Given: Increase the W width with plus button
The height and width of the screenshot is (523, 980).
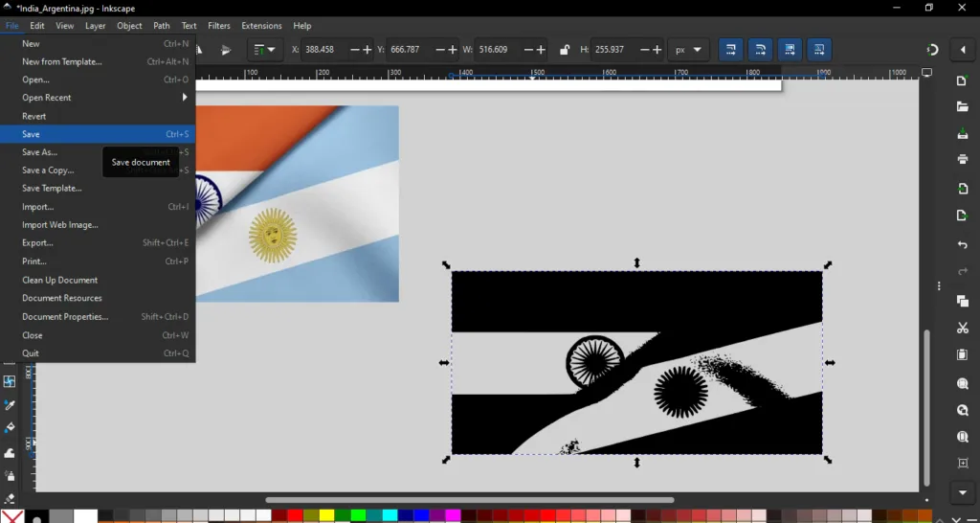Looking at the screenshot, I should 542,50.
